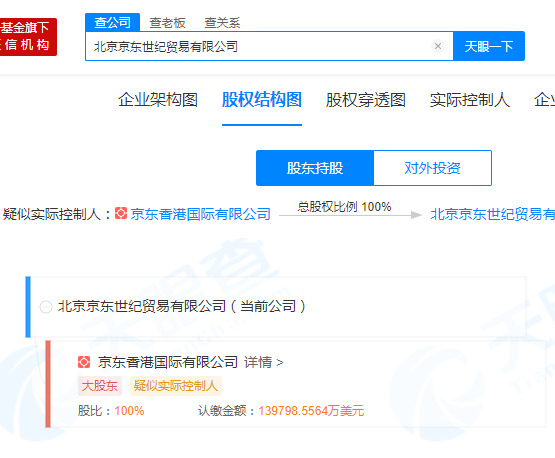Click the 股比 100% value
The width and height of the screenshot is (555, 458).
(x=129, y=411)
